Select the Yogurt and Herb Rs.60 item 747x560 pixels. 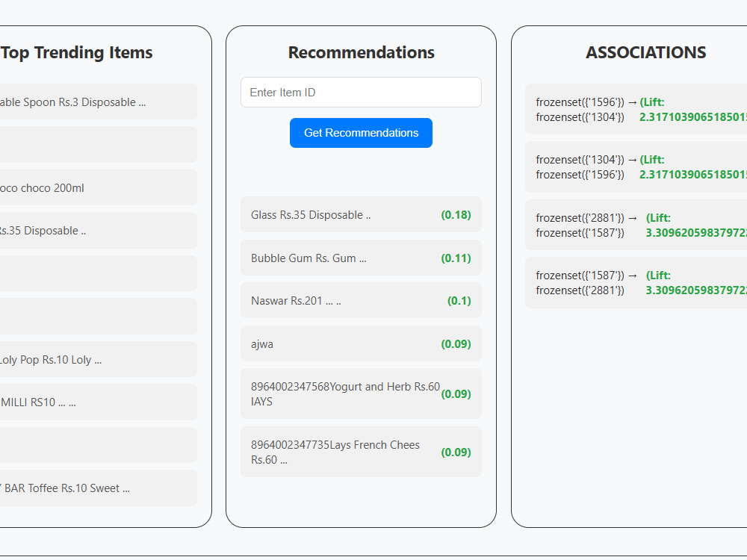tap(361, 393)
